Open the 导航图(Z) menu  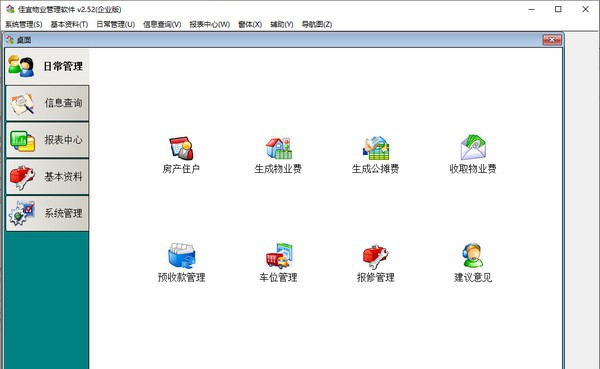pos(316,24)
